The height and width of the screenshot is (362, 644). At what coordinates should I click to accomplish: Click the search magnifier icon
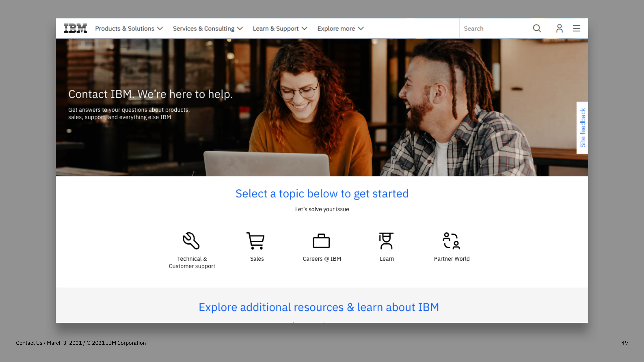537,28
